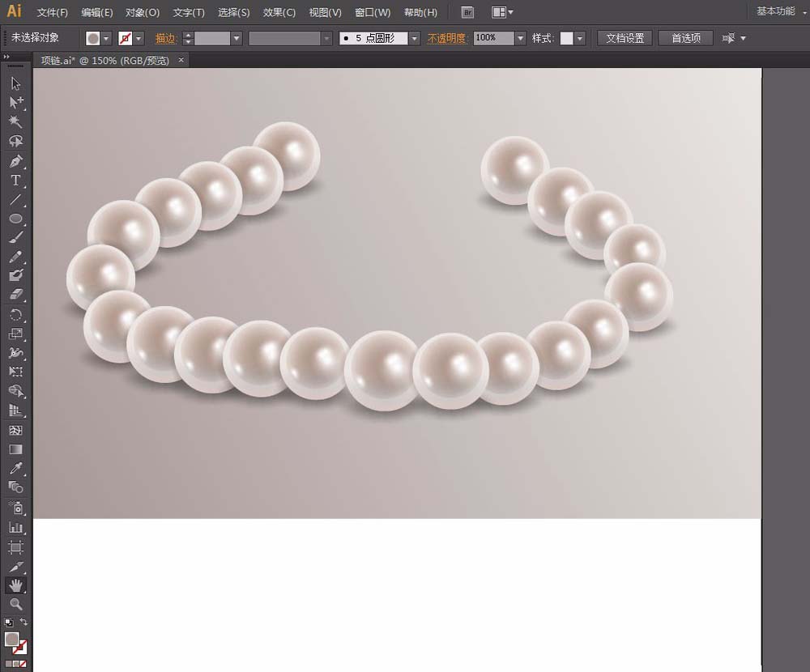Viewport: 810px width, 672px height.
Task: Select the Pen tool
Action: pyautogui.click(x=15, y=161)
